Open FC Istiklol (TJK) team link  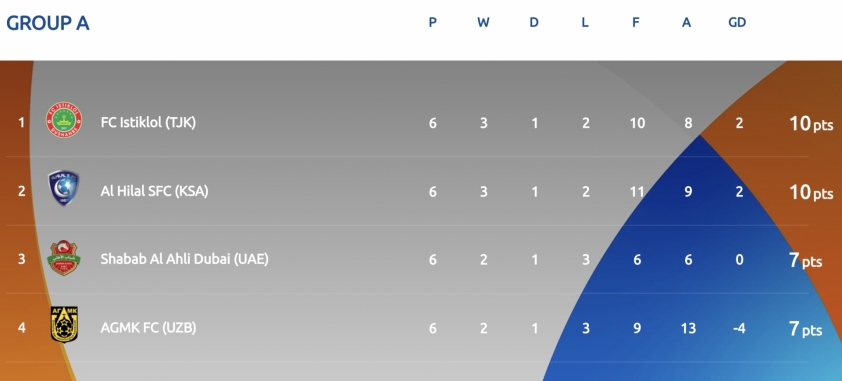[x=148, y=122]
